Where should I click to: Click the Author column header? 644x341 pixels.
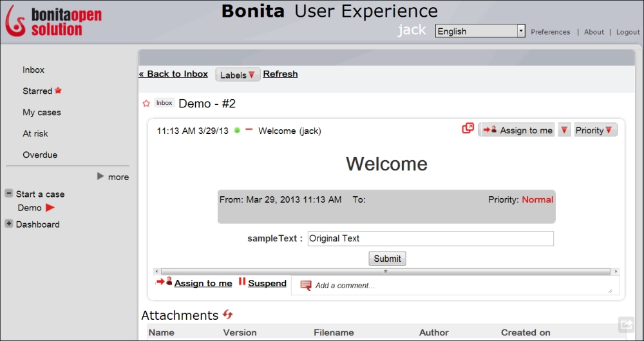[x=433, y=333]
